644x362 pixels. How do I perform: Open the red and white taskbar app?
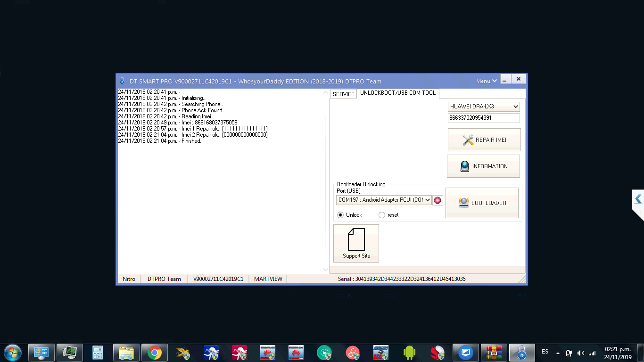(x=438, y=353)
